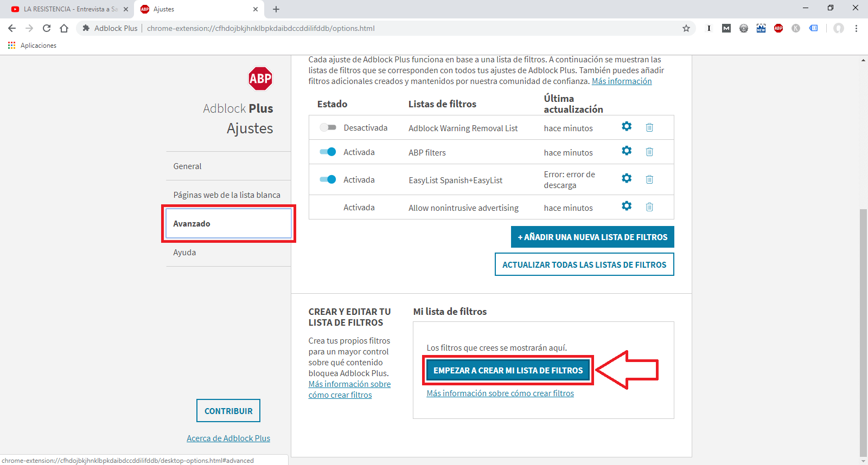The image size is (868, 465).
Task: Open settings gear for Adblock Warning Removal List
Action: point(627,126)
